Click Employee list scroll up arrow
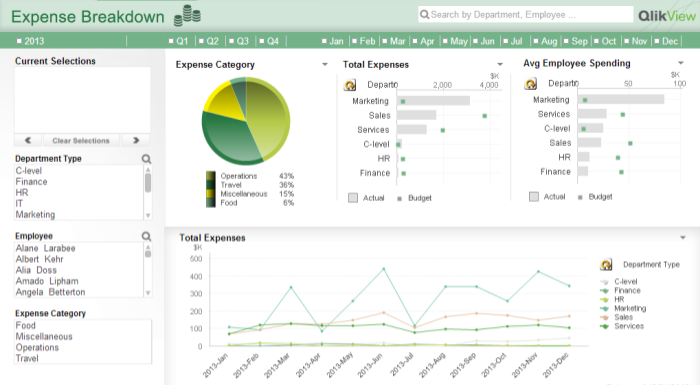The width and height of the screenshot is (700, 385). tap(148, 247)
